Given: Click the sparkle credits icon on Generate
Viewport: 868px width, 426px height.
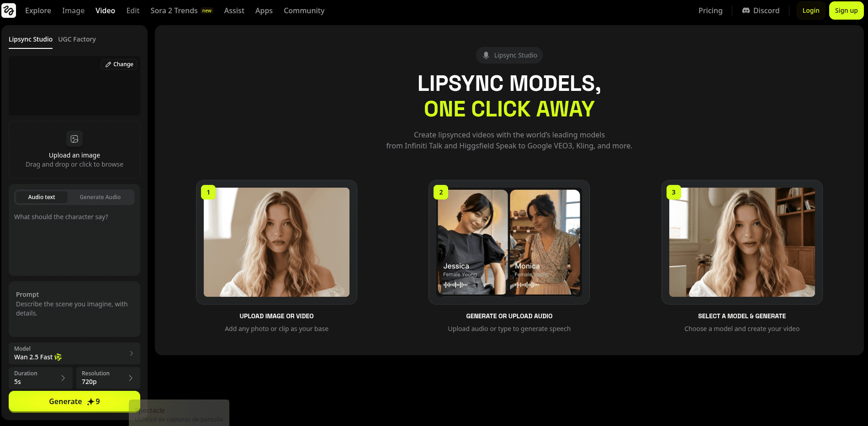Looking at the screenshot, I should [x=90, y=402].
